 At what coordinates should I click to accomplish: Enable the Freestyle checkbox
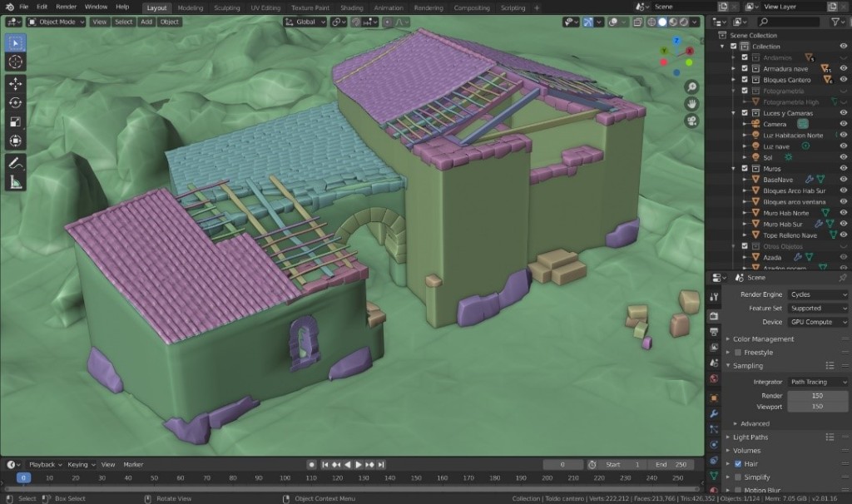(x=738, y=353)
